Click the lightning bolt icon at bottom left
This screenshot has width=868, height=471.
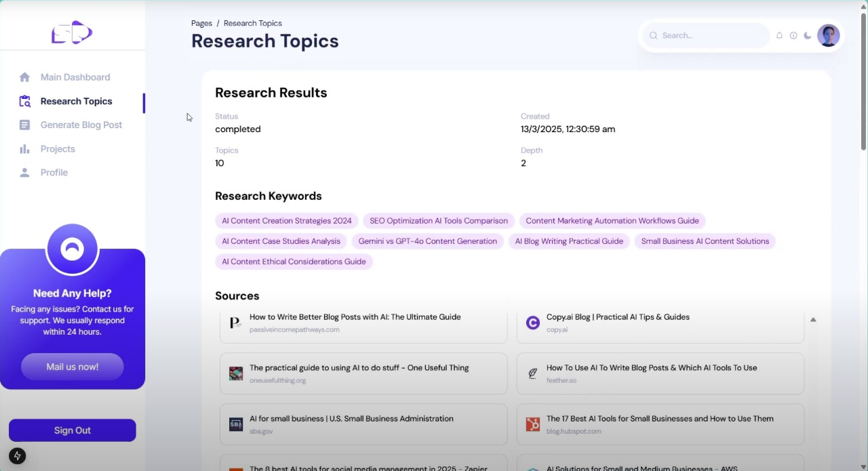click(18, 456)
